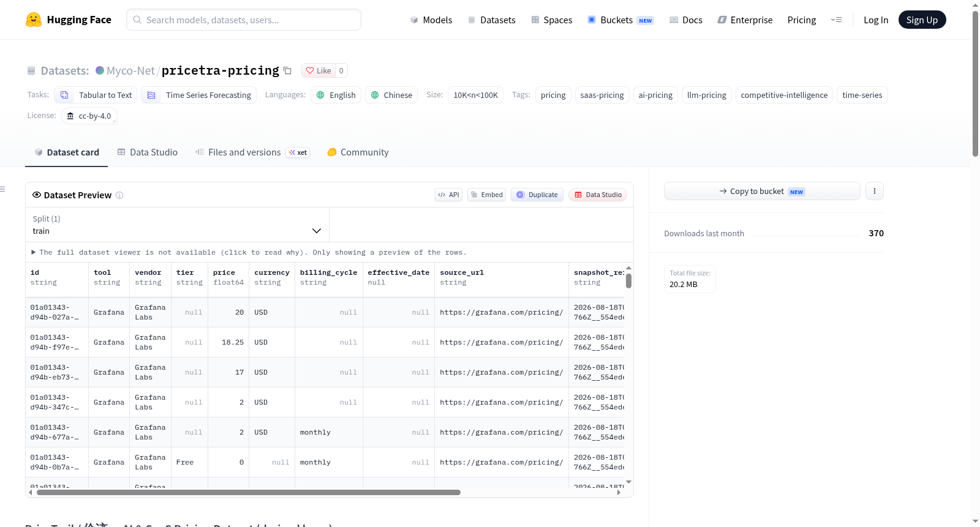Screen dimensions: 980x527
Task: Click the Embed button
Action: pyautogui.click(x=486, y=195)
